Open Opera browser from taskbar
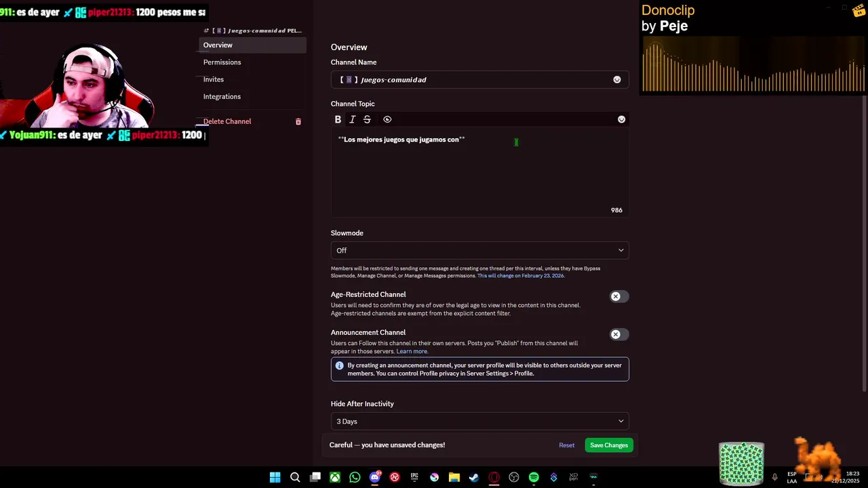Screen dimensions: 868x488 [x=494, y=477]
